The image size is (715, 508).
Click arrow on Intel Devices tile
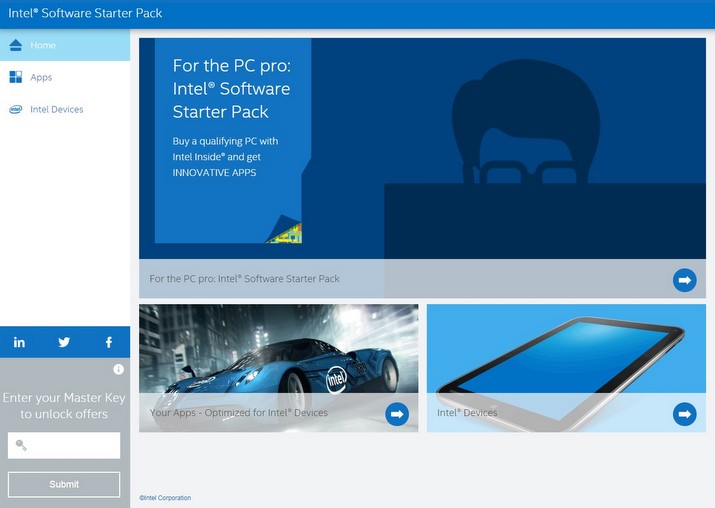[684, 413]
